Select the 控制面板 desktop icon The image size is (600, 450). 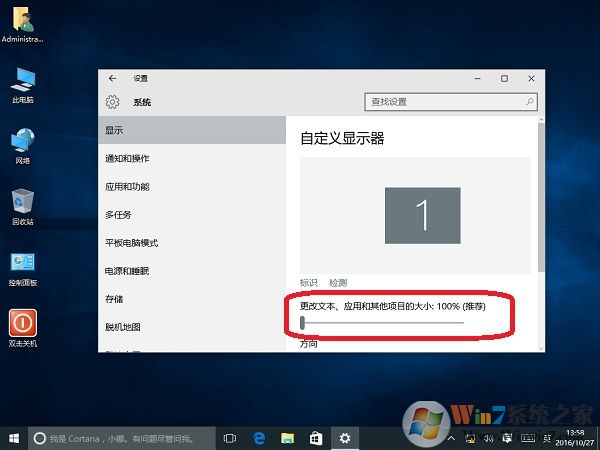tap(23, 269)
